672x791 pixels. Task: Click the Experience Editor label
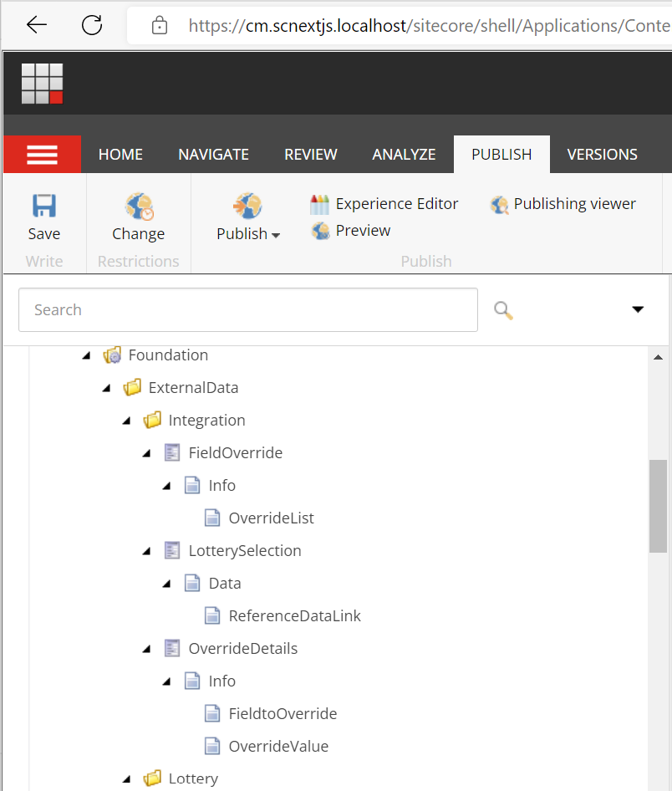pyautogui.click(x=397, y=204)
